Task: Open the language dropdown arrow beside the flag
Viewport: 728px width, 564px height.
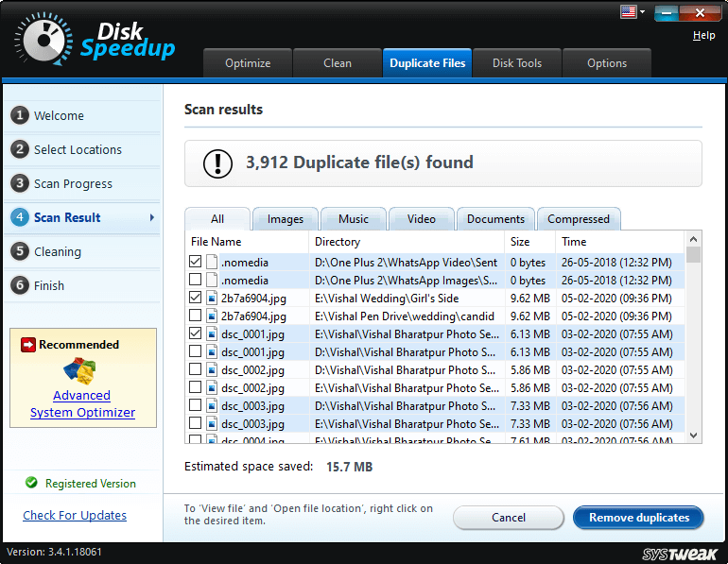Action: [643, 11]
